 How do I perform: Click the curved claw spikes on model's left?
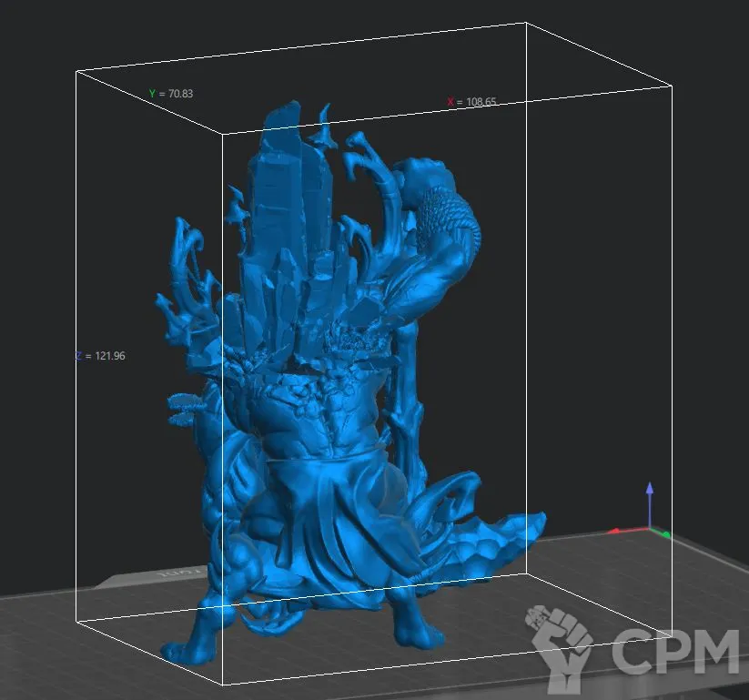(x=187, y=264)
